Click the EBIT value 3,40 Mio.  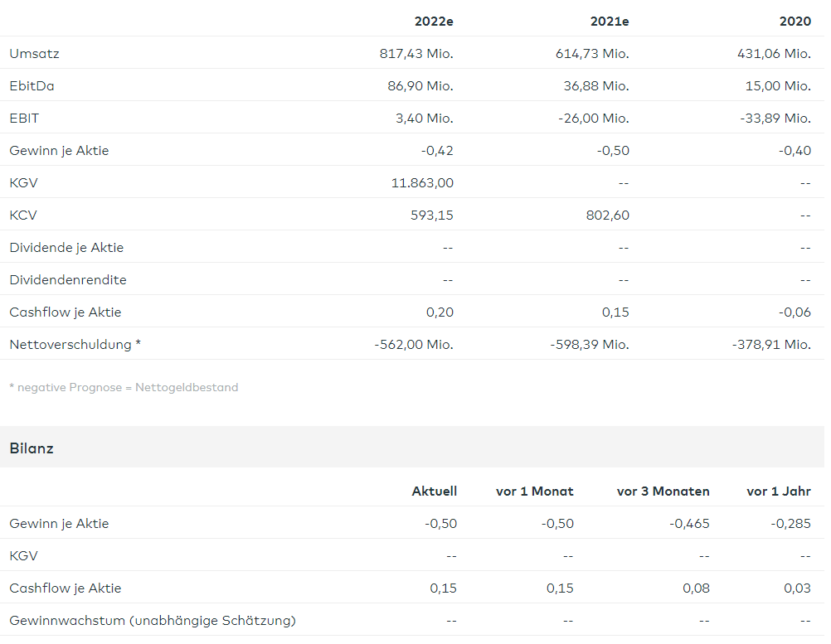(424, 119)
